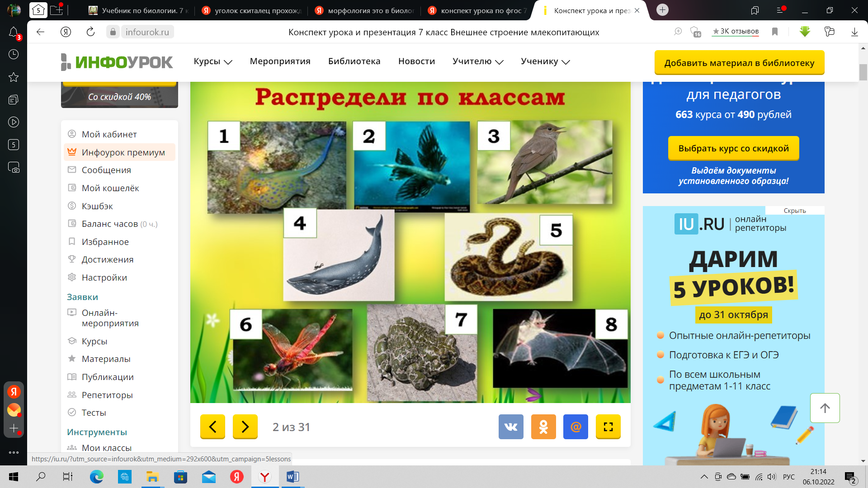
Task: Go to next slide with yellow arrow
Action: [x=245, y=427]
